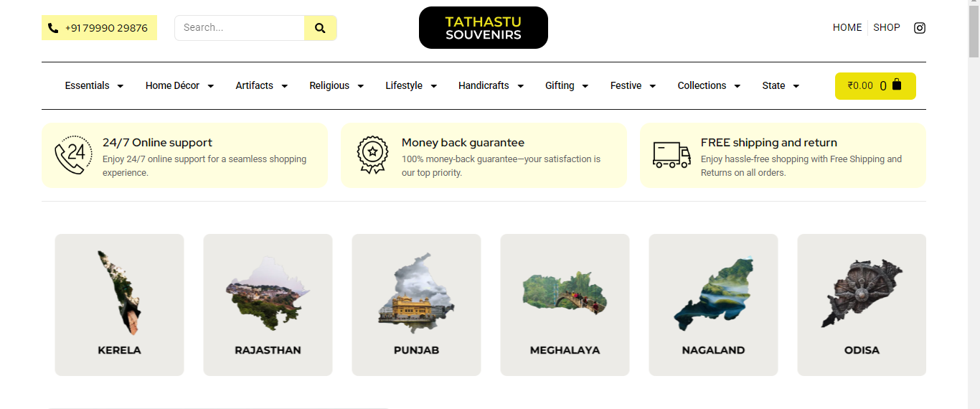Open the Kerela state card
Viewport: 980px width, 409px height.
pos(119,305)
